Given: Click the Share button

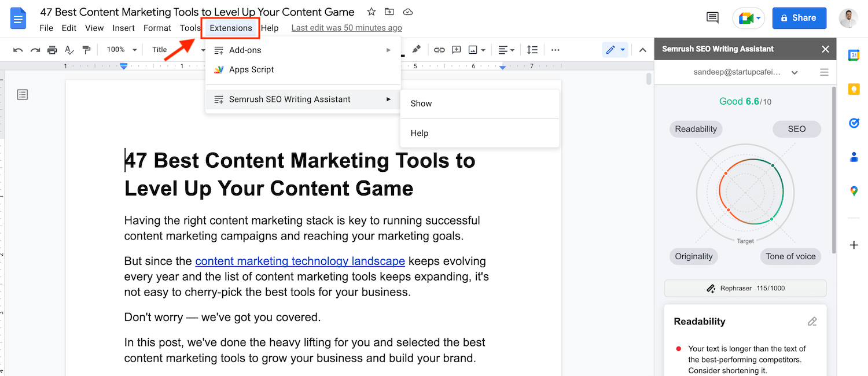Looking at the screenshot, I should [798, 18].
